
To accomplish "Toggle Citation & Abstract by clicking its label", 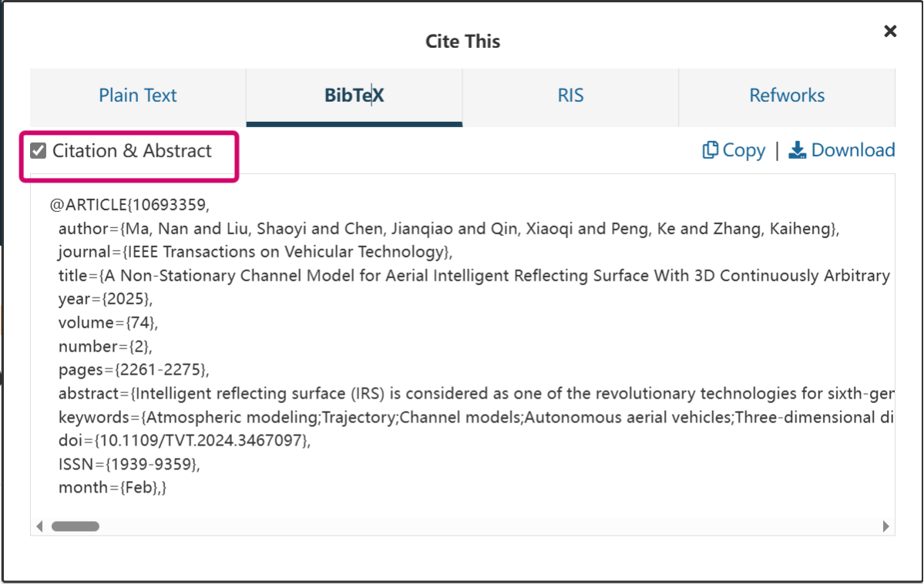I will [131, 150].
